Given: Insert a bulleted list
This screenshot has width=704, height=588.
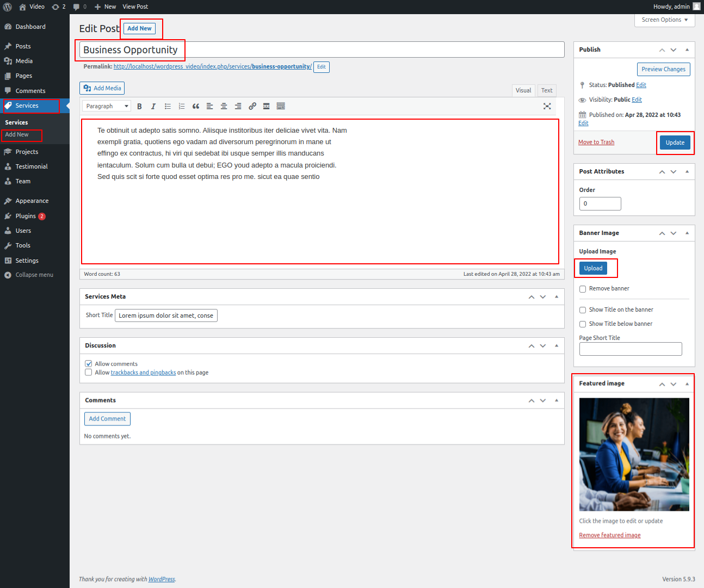Looking at the screenshot, I should click(x=168, y=107).
